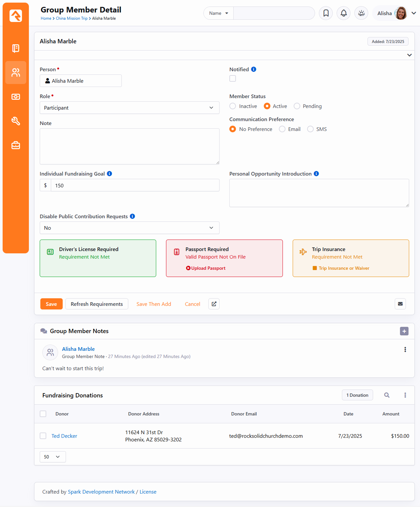Screen dimensions: 420x507
Task: Open the Finance icon in sidebar
Action: pos(16,97)
